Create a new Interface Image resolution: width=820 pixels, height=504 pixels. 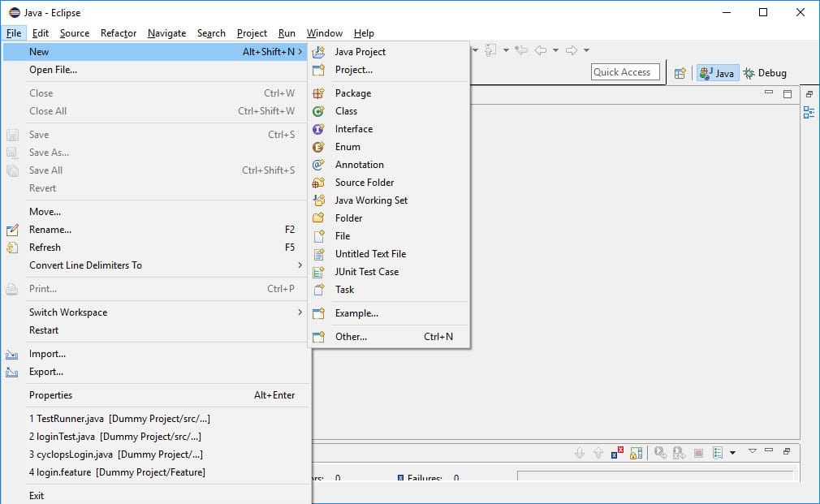coord(389,128)
